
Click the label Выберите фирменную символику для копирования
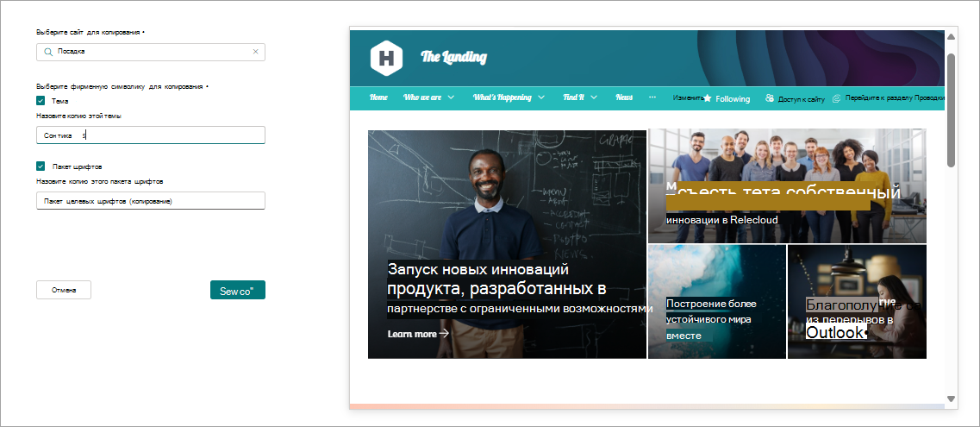(x=119, y=86)
